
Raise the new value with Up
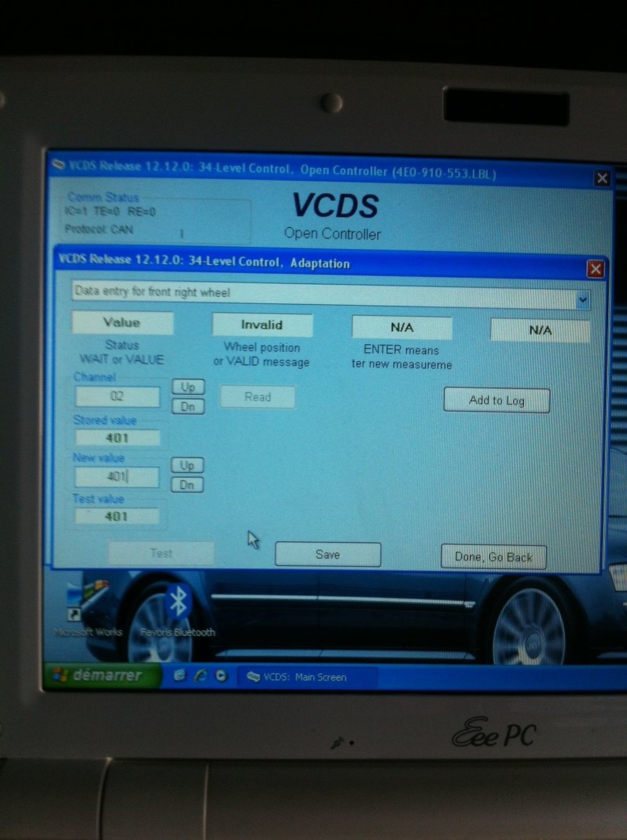(x=187, y=465)
